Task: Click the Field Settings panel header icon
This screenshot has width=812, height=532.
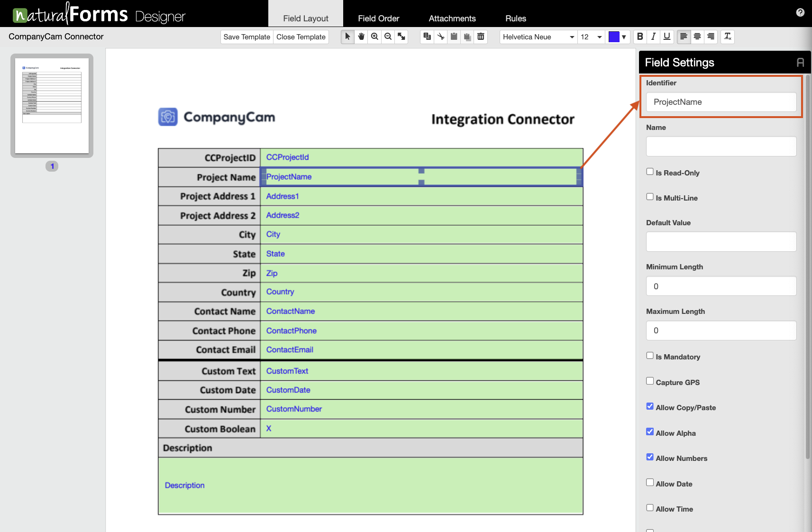Action: pyautogui.click(x=800, y=62)
